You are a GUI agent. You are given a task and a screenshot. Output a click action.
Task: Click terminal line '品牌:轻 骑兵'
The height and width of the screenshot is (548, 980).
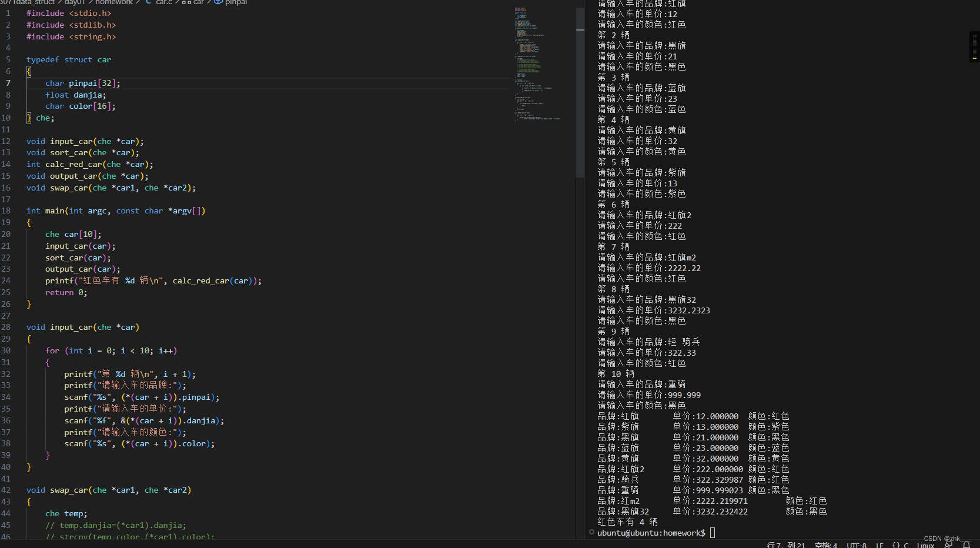pos(649,342)
